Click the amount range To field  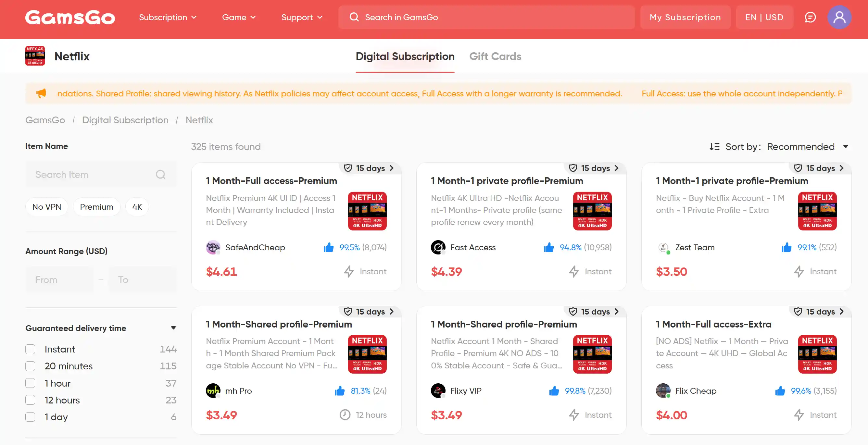tap(143, 279)
